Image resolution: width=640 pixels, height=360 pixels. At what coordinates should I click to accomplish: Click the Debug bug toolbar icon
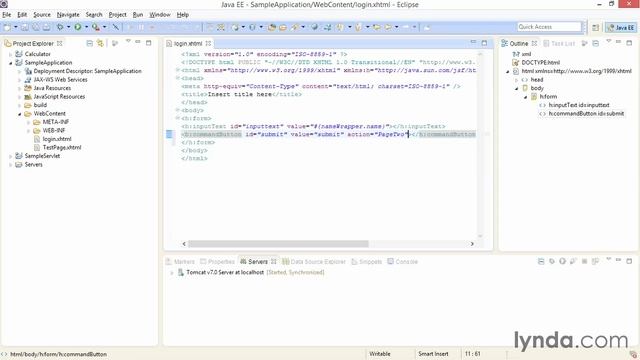pyautogui.click(x=60, y=27)
